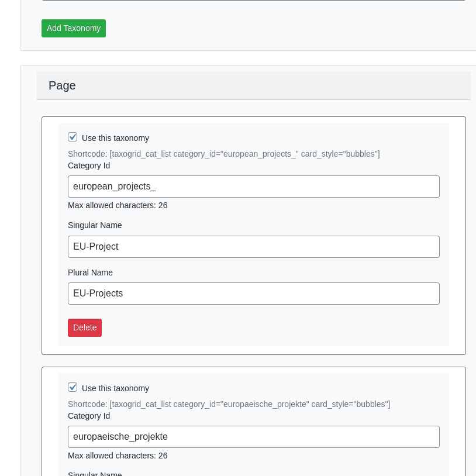476x476 pixels.
Task: Select the Page section header
Action: tap(61, 85)
